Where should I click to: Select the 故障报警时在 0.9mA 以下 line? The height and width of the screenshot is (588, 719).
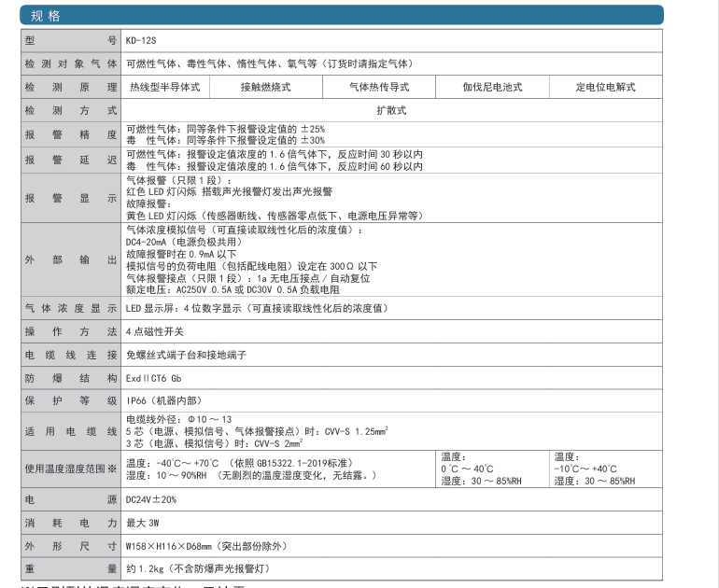coord(181,254)
